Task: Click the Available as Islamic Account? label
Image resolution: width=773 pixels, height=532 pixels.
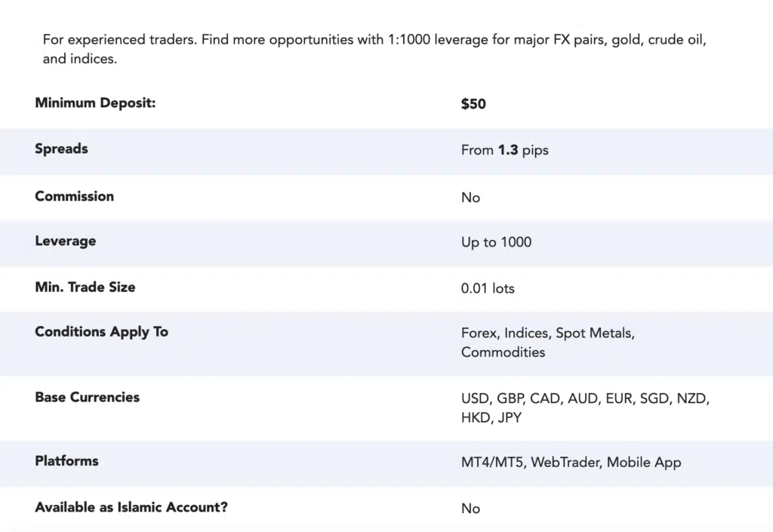Action: coord(131,507)
